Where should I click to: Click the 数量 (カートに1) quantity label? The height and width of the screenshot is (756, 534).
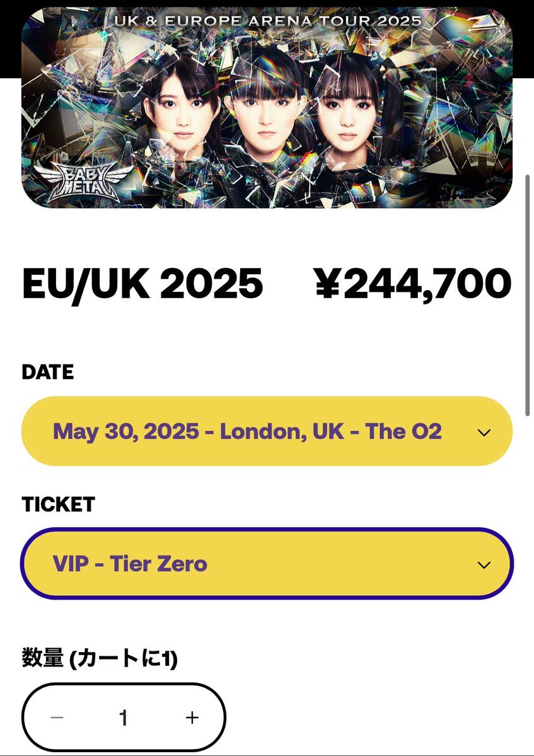(x=100, y=659)
